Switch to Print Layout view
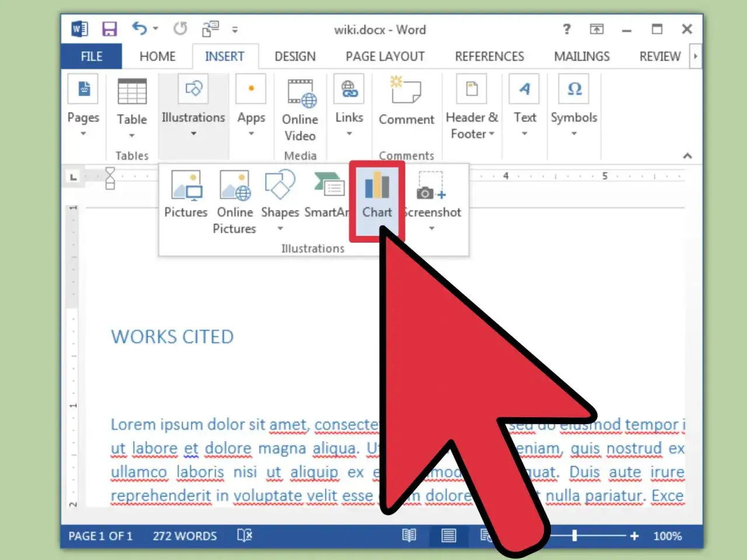The width and height of the screenshot is (747, 560). (x=449, y=535)
